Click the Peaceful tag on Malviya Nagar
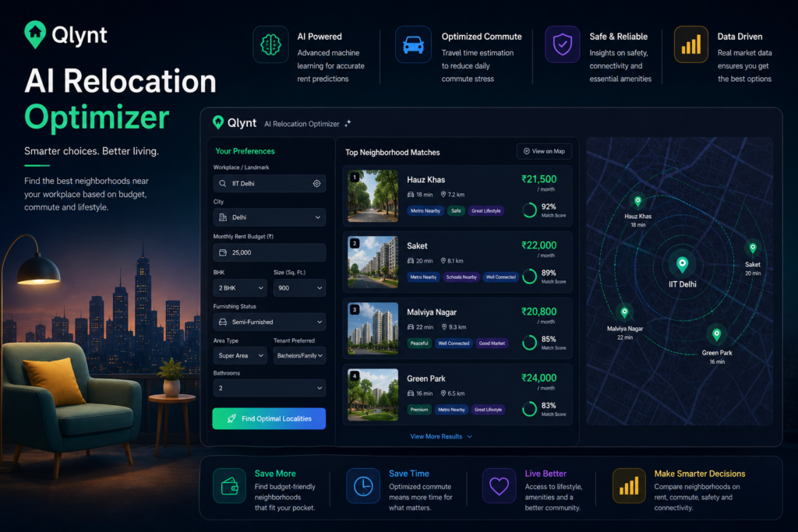The image size is (798, 532). click(x=419, y=344)
